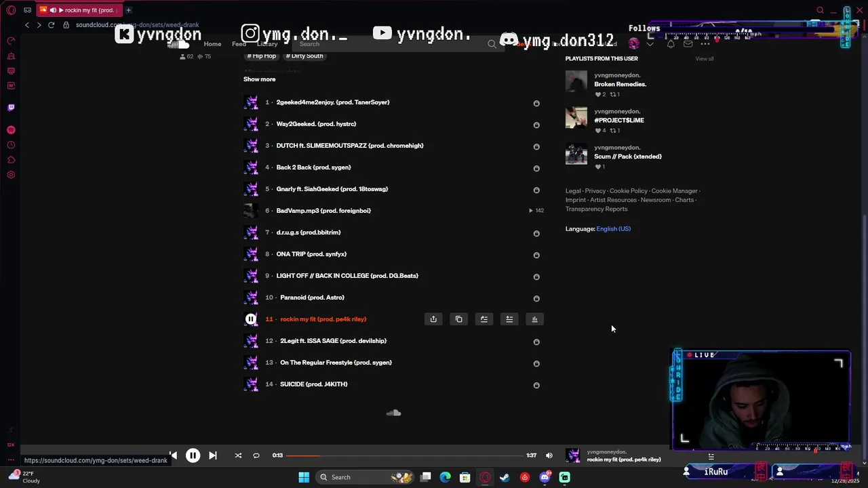This screenshot has width=868, height=488.
Task: Open Opera main menu logo
Action: (11, 10)
